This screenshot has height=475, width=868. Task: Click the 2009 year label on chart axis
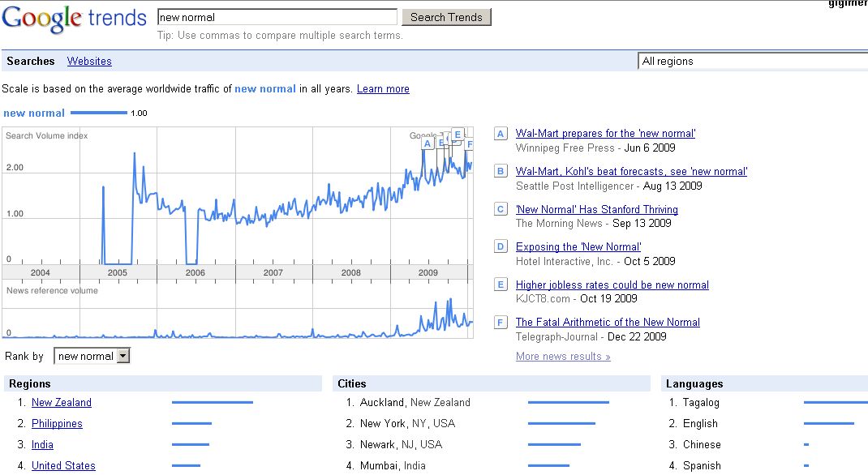click(428, 272)
